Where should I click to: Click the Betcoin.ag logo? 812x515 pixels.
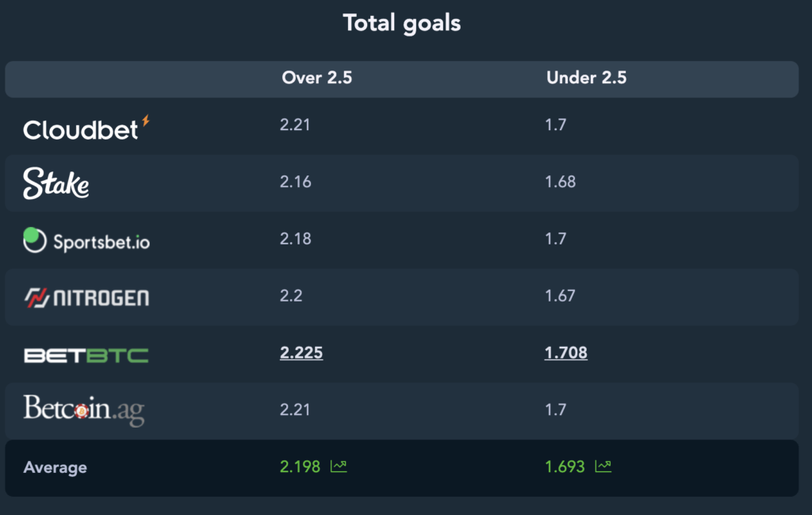coord(84,409)
